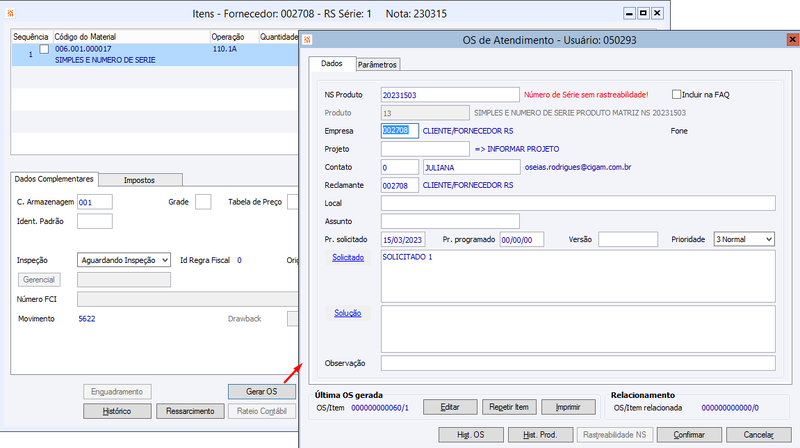This screenshot has height=448, width=800.
Task: Click the Repetir Item button
Action: (509, 407)
